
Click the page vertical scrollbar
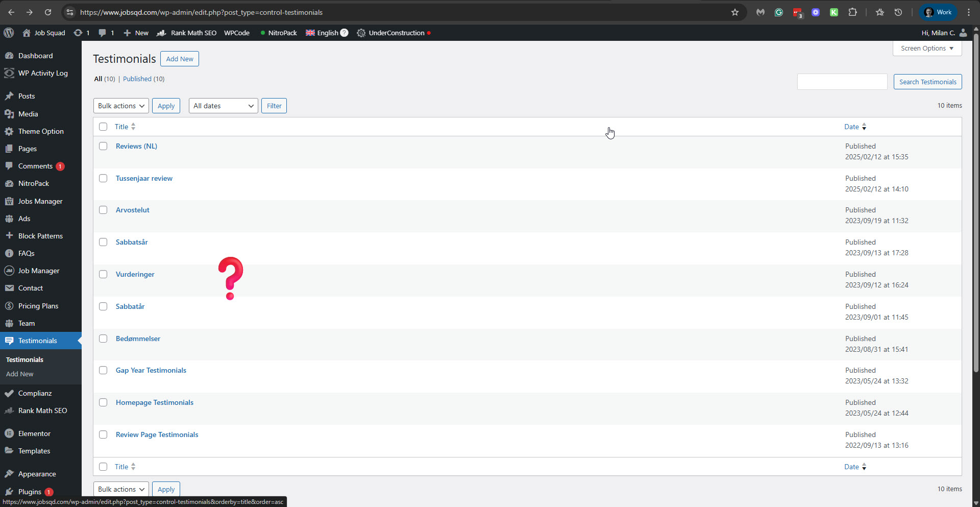[x=976, y=204]
